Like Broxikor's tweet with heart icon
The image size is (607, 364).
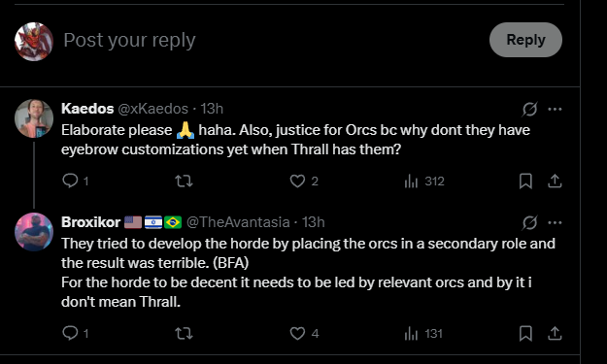[298, 333]
